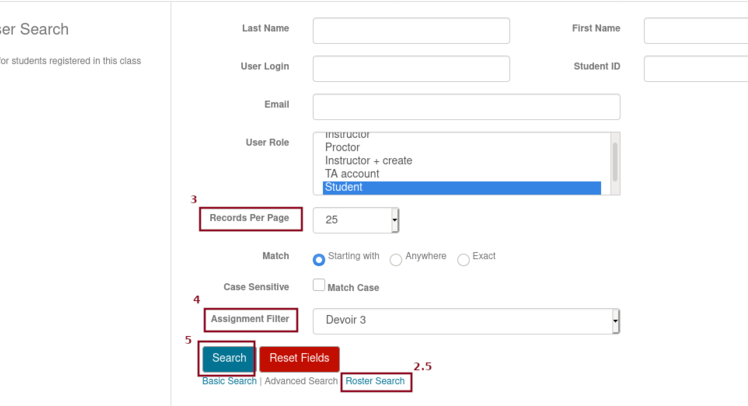Expand the Assignment Filter dropdown
The width and height of the screenshot is (748, 406).
click(x=466, y=321)
